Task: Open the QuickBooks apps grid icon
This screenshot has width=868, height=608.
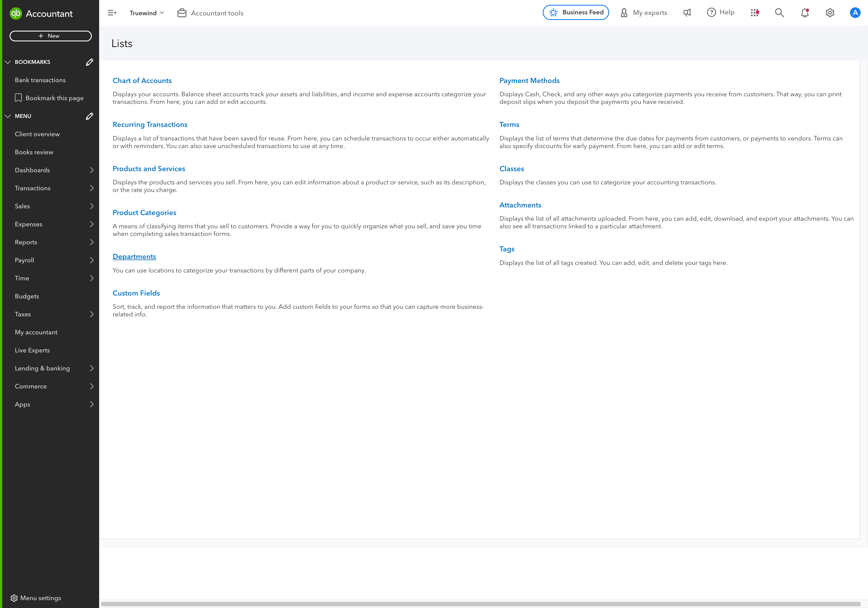Action: click(x=755, y=12)
